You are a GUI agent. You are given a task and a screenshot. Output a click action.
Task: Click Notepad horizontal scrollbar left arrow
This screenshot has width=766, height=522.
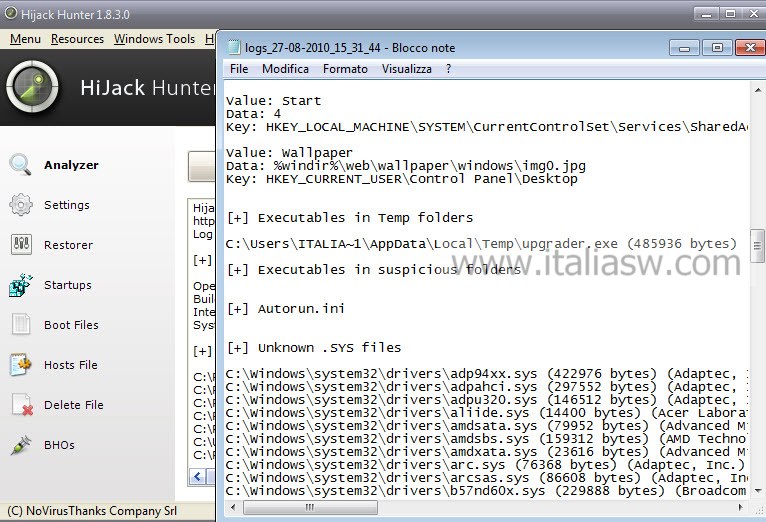tap(233, 507)
